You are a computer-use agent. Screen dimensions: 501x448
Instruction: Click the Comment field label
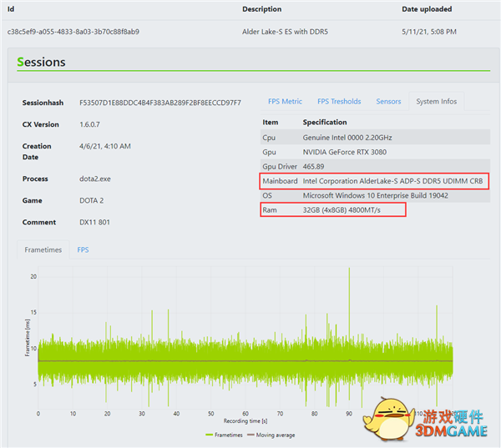(x=39, y=222)
